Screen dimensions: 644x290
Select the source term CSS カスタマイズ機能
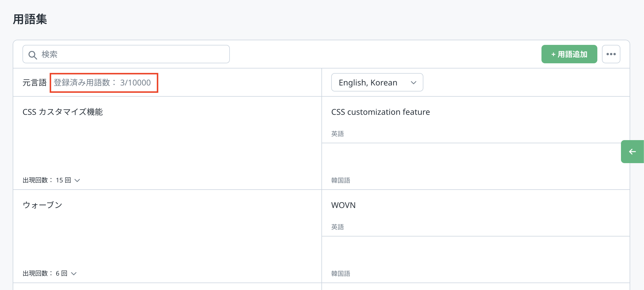(x=63, y=112)
